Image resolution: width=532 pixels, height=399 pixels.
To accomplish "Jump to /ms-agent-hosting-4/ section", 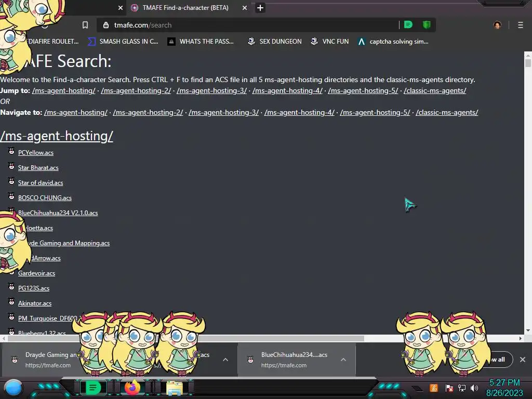I will click(x=287, y=90).
